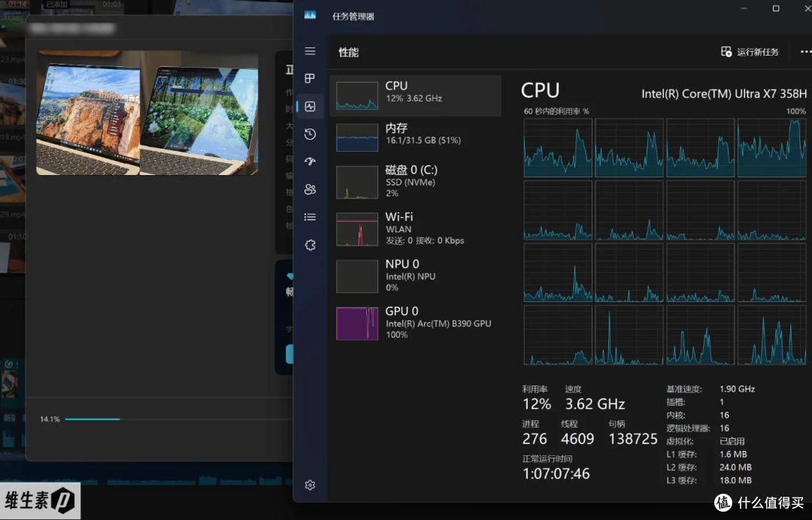Select the Performance page icon in sidebar

310,107
